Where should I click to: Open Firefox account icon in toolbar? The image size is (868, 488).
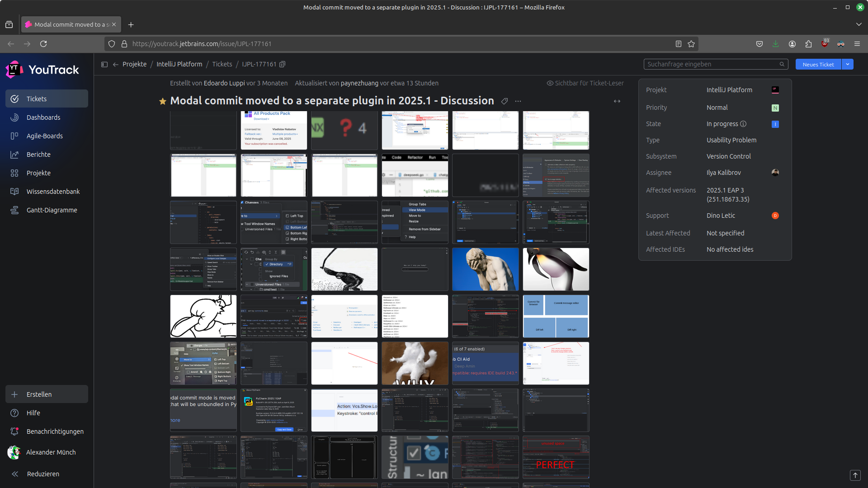click(792, 44)
